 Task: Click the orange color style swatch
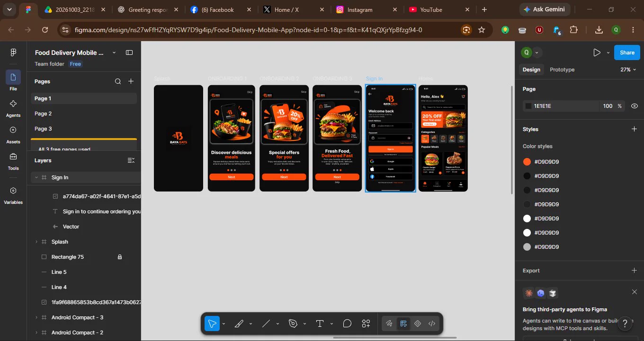(x=527, y=162)
